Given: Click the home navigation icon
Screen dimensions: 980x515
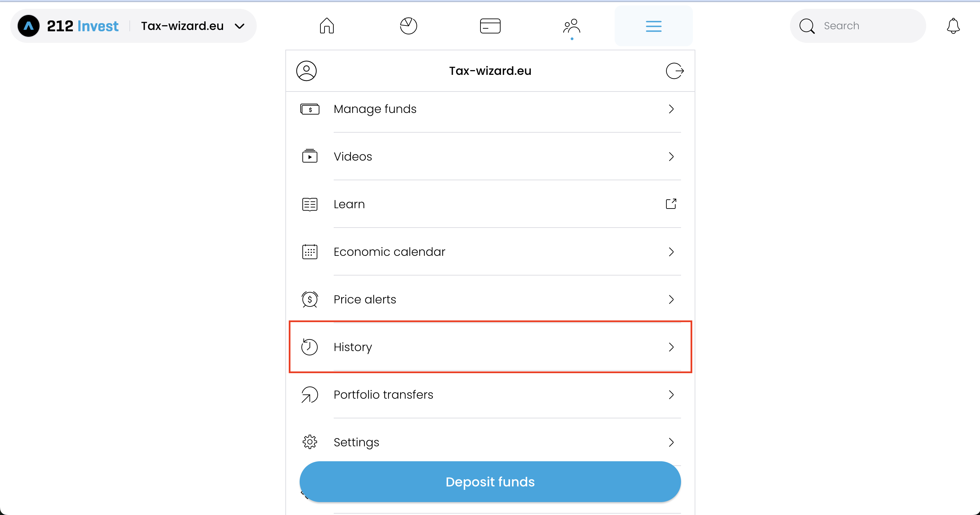Looking at the screenshot, I should (327, 26).
